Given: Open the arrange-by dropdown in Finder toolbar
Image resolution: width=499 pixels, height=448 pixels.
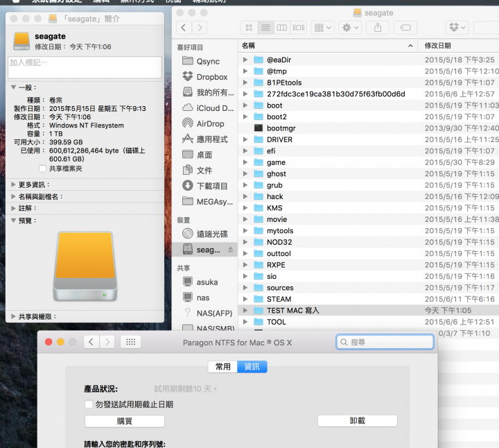Looking at the screenshot, I should [322, 28].
